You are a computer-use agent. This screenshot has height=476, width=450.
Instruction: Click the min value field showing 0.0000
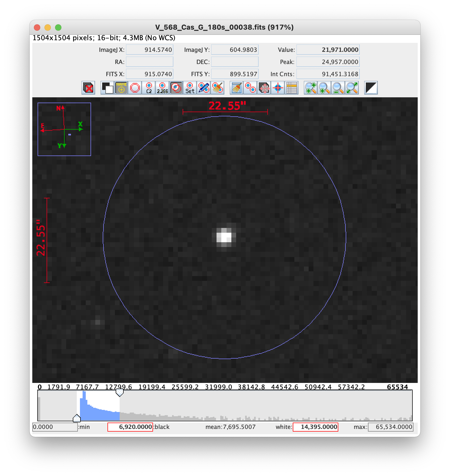point(55,427)
